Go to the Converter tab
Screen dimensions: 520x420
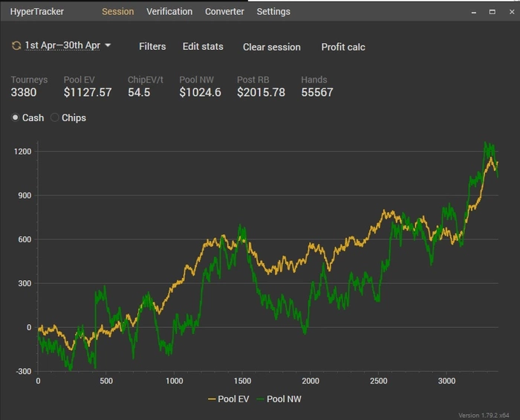(224, 12)
